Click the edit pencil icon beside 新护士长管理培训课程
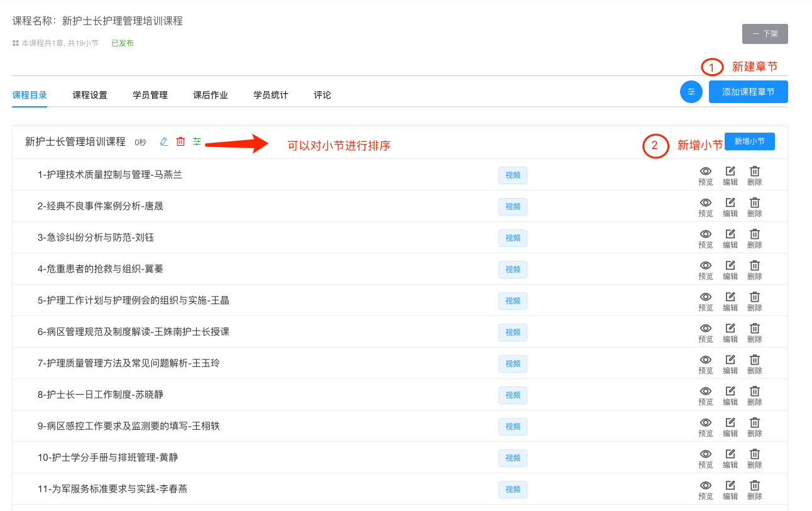 pos(164,141)
